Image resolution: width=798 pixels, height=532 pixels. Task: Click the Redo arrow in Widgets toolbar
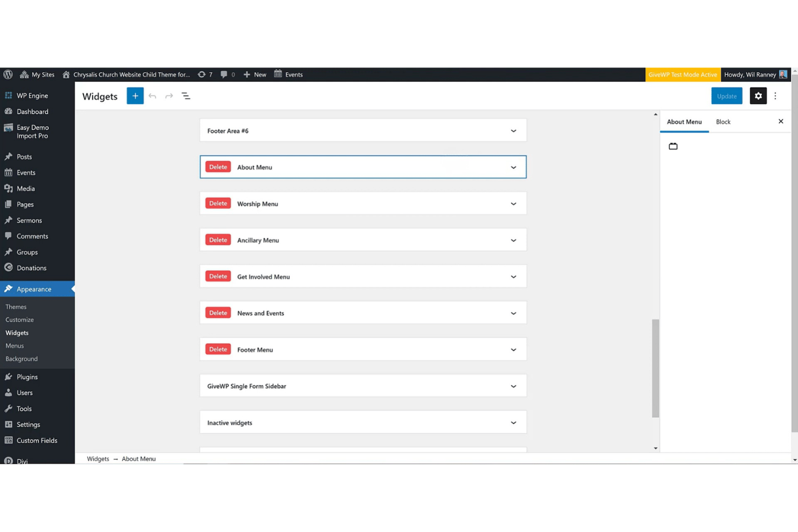[169, 96]
